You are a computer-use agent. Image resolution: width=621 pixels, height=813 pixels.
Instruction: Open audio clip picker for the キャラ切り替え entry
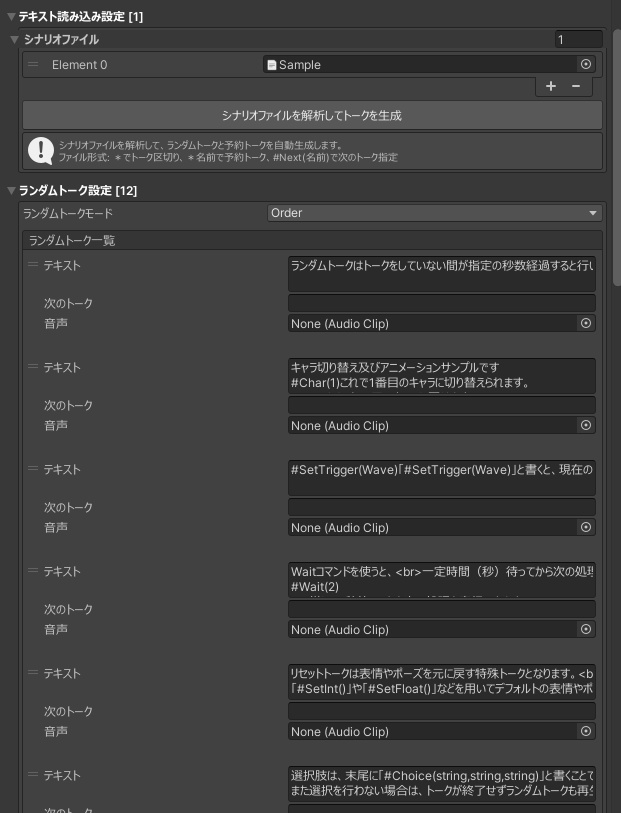pos(586,425)
